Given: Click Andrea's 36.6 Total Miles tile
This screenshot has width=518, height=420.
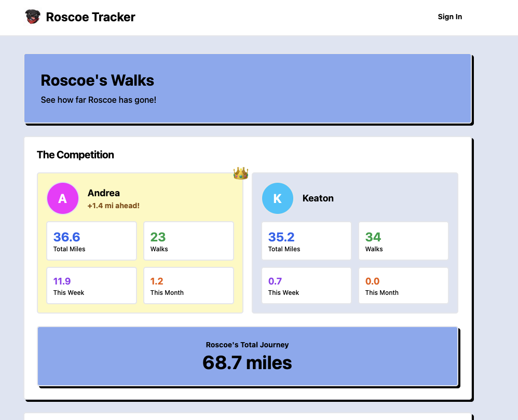Looking at the screenshot, I should pyautogui.click(x=91, y=241).
